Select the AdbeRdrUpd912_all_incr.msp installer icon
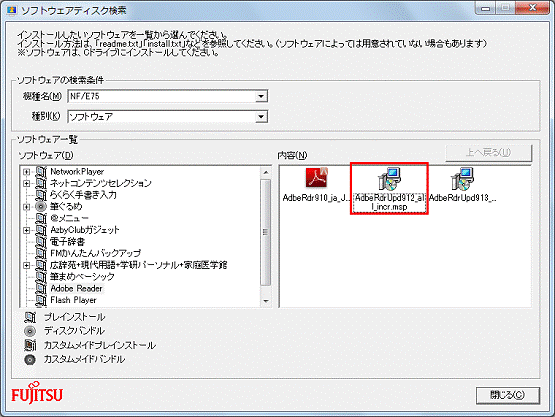The height and width of the screenshot is (417, 555). [x=389, y=179]
